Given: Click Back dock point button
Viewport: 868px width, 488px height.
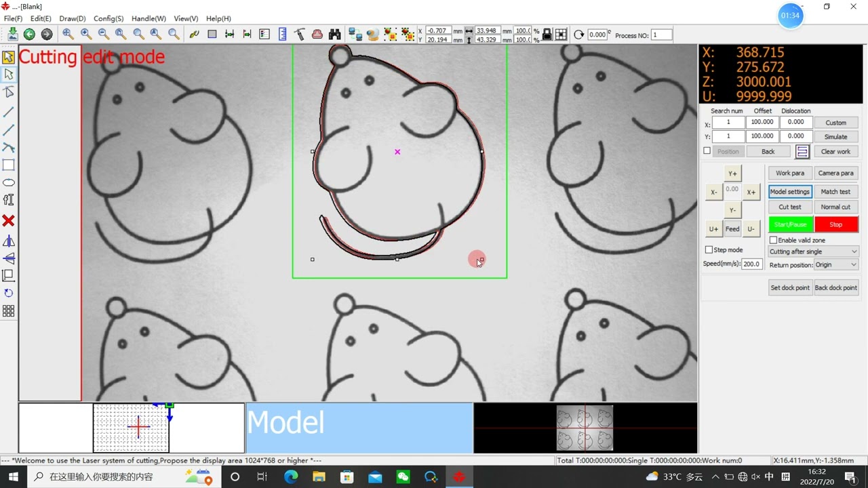Looking at the screenshot, I should [x=835, y=288].
